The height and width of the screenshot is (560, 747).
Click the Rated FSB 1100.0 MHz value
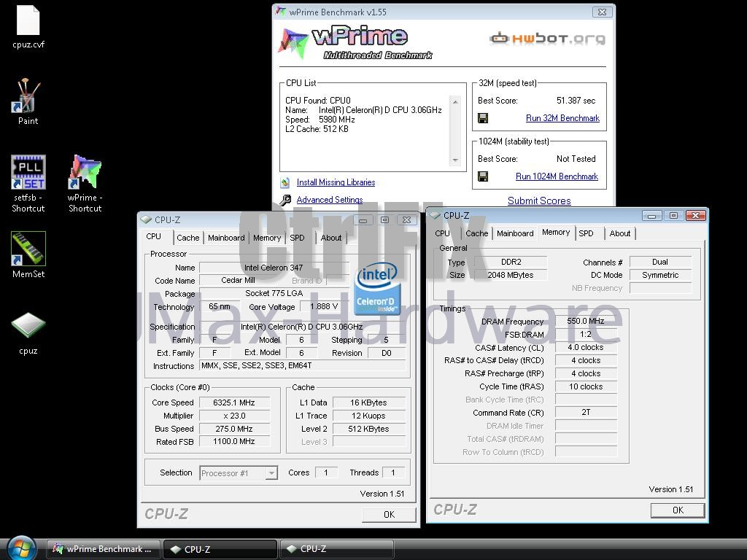(x=234, y=441)
